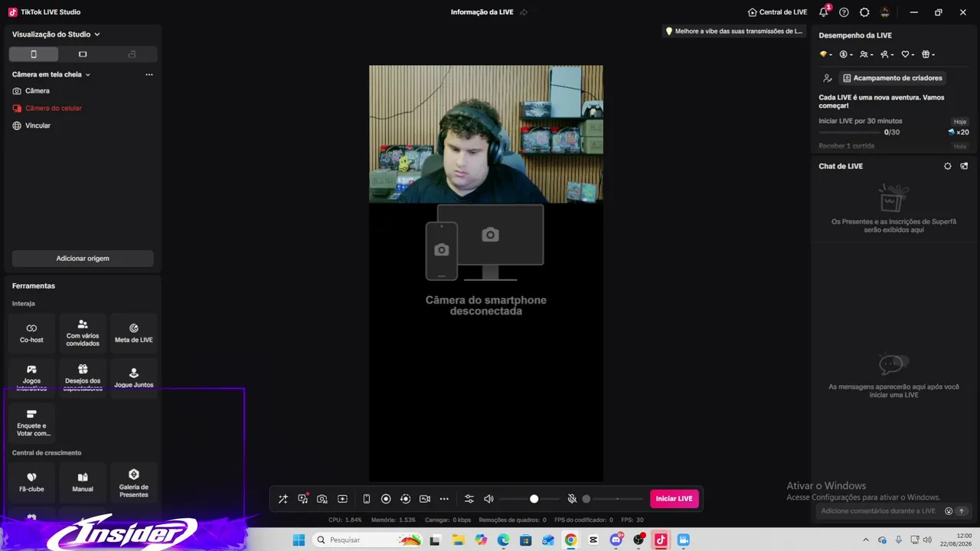Image resolution: width=980 pixels, height=551 pixels.
Task: Click the AI camera icon in toolbar
Action: 322,499
